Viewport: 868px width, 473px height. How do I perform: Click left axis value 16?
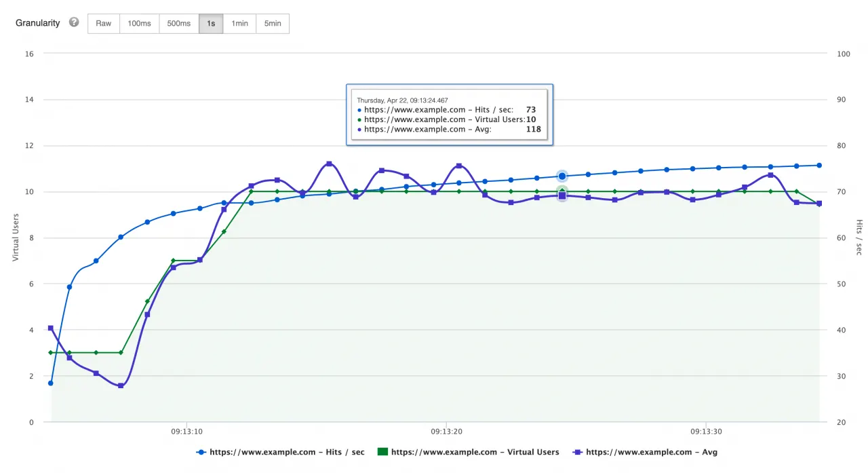click(29, 54)
